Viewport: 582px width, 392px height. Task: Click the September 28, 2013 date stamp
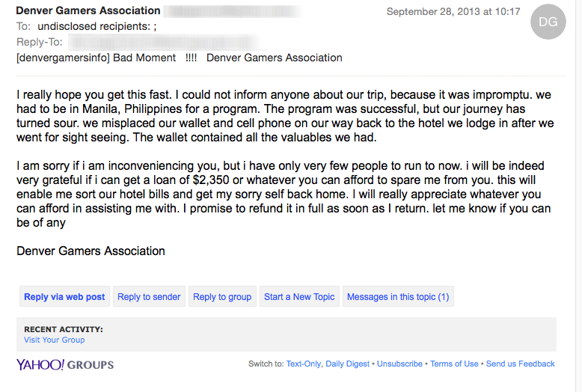pyautogui.click(x=453, y=11)
